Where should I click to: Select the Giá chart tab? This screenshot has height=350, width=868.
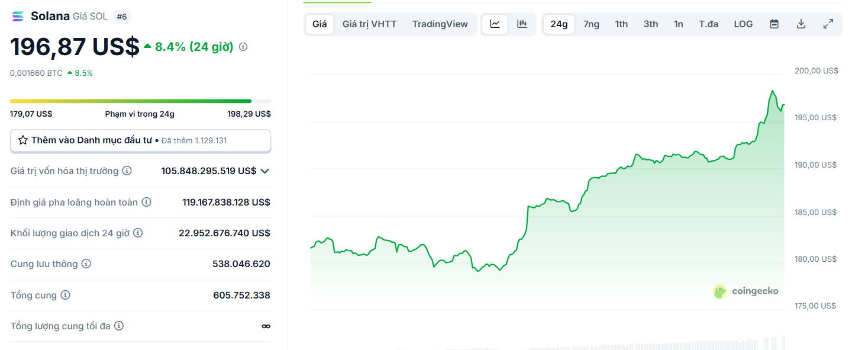click(x=320, y=24)
